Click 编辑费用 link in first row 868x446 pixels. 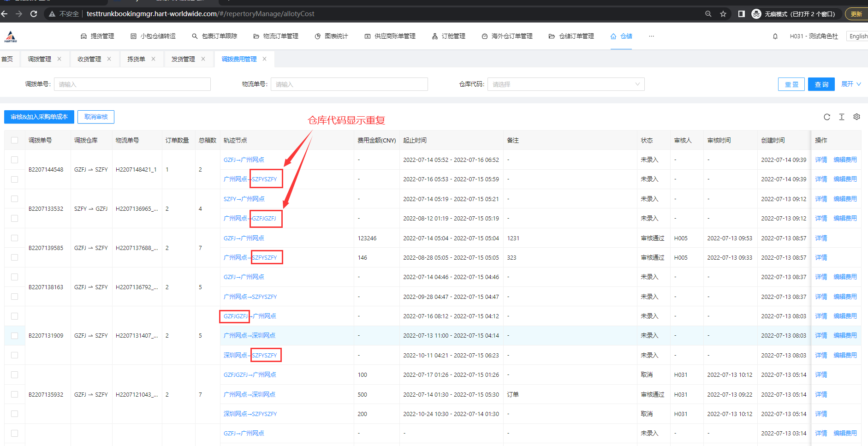845,160
